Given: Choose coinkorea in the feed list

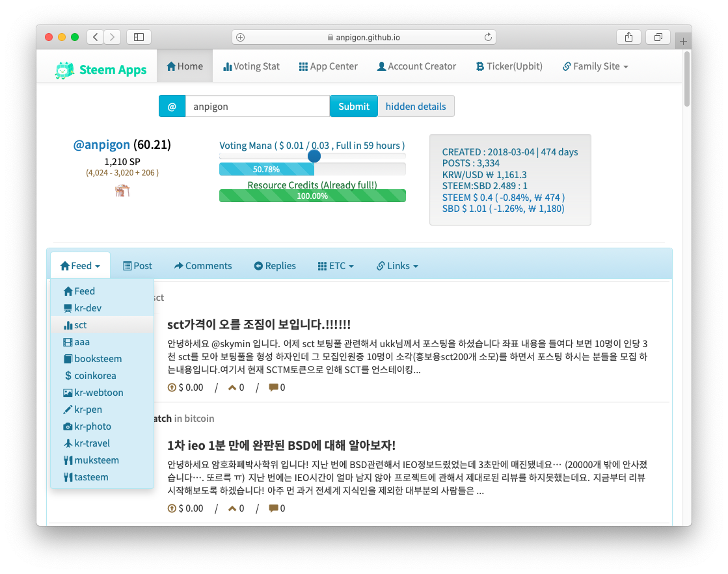Looking at the screenshot, I should pyautogui.click(x=95, y=376).
